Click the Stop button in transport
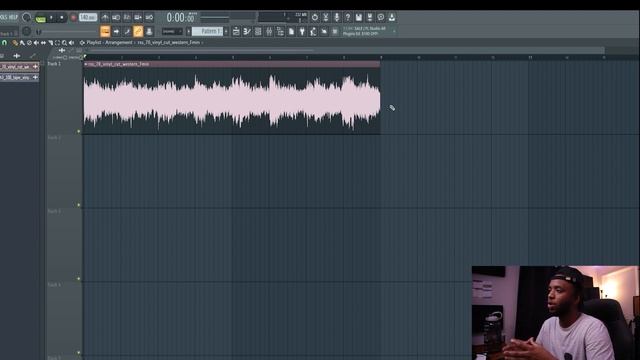This screenshot has width=640, height=360. [x=62, y=18]
